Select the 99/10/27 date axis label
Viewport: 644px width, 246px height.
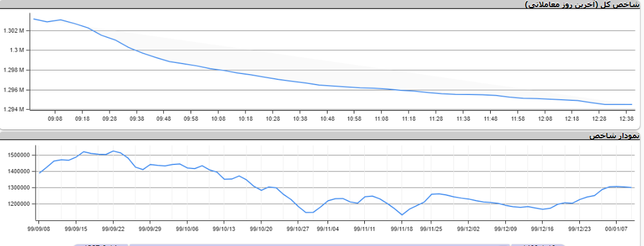pos(298,229)
